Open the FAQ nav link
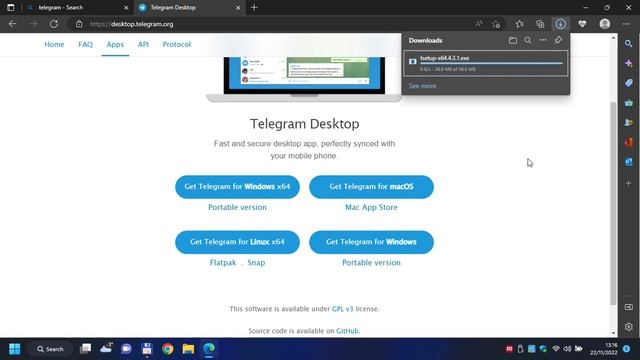 (85, 44)
